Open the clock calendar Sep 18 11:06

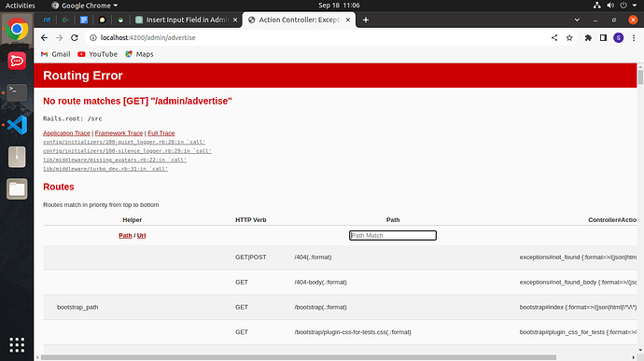(339, 6)
